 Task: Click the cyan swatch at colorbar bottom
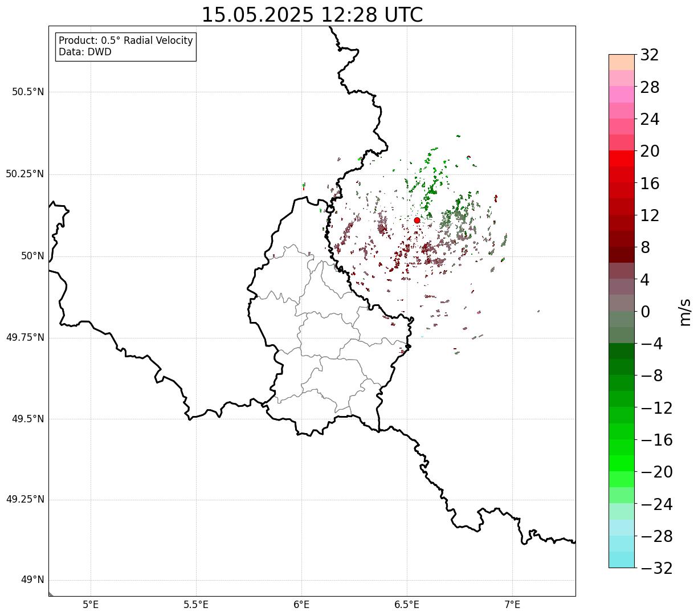click(x=622, y=560)
